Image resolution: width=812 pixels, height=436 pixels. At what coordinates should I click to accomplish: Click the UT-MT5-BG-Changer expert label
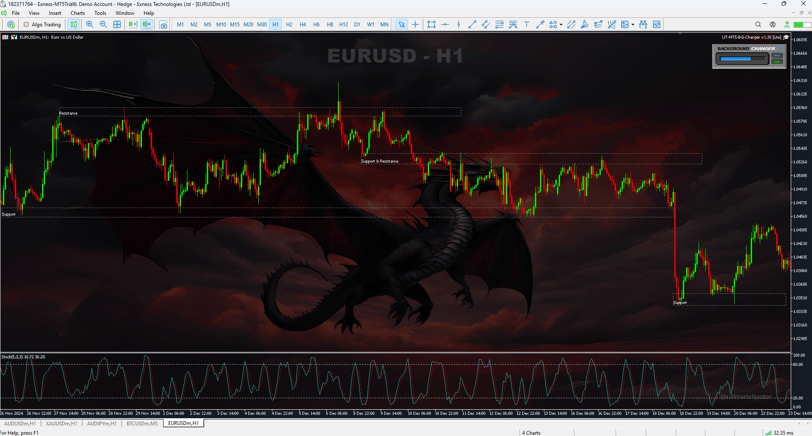point(751,37)
